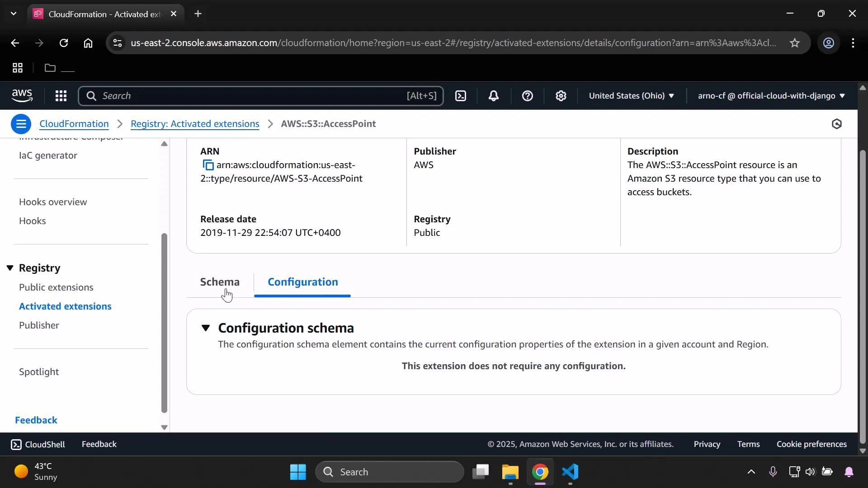
Task: Collapse the Registry section in the sidebar
Action: coord(10,268)
